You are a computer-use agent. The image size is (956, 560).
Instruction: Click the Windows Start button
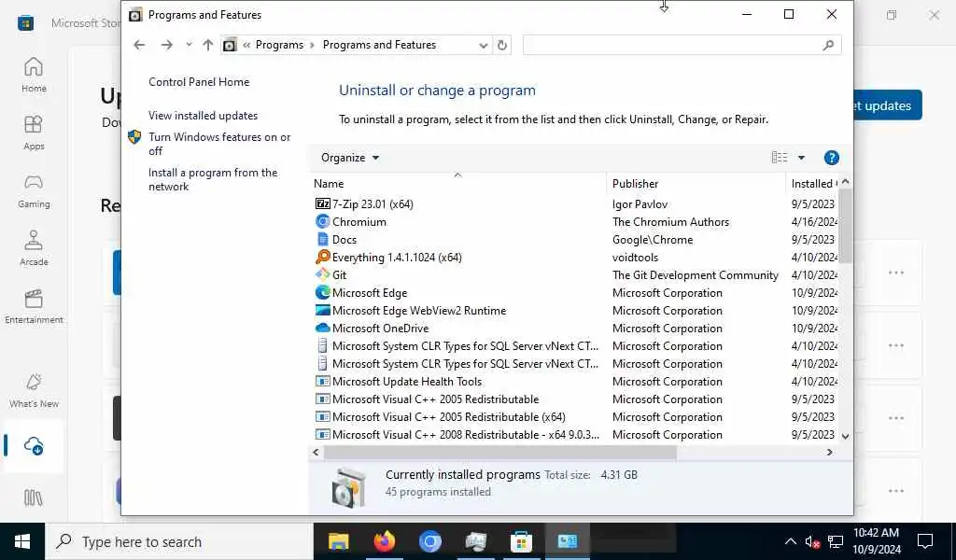22,541
